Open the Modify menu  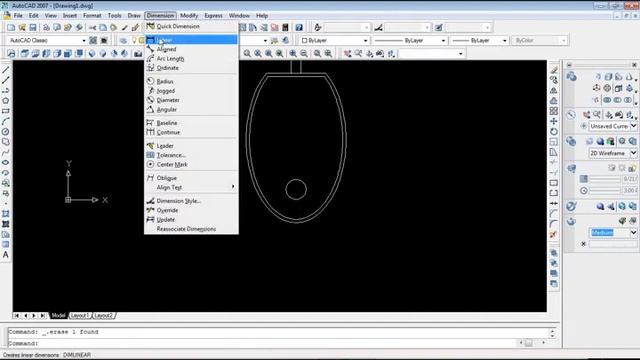189,16
